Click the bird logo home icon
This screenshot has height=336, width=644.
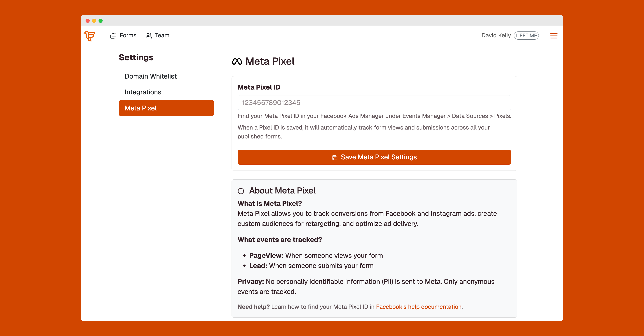pos(89,36)
